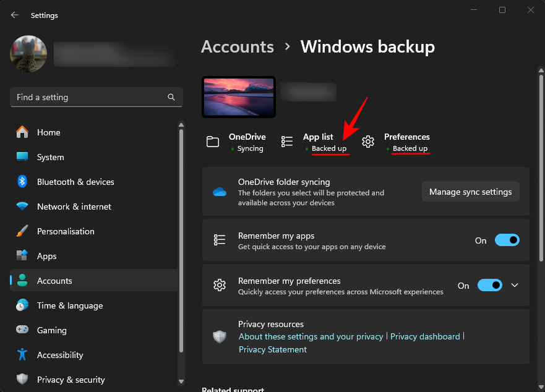This screenshot has height=392, width=545.
Task: Turn off Remember my apps toggle
Action: pos(507,241)
